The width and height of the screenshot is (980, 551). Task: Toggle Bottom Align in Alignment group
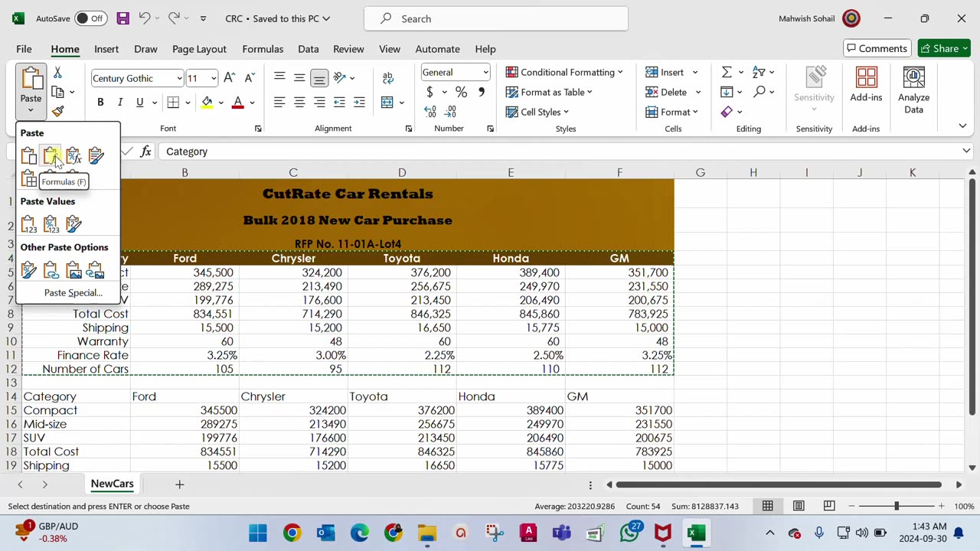[x=319, y=78]
